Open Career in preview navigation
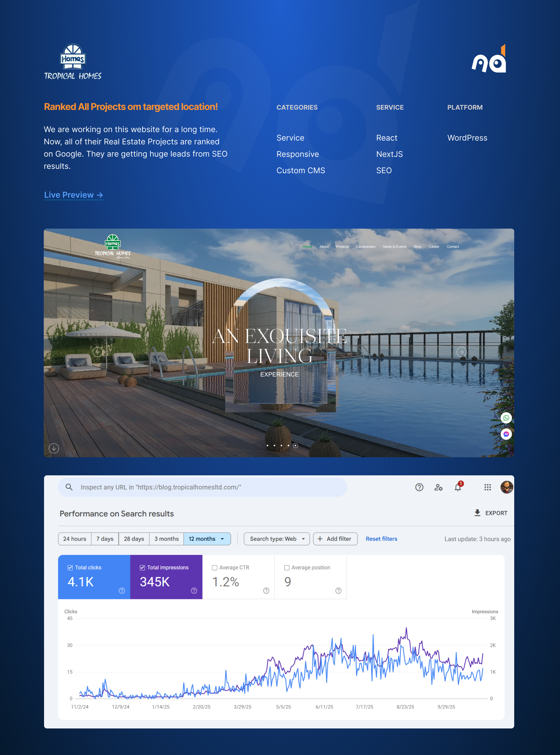Screen dimensions: 560x755 (434, 247)
